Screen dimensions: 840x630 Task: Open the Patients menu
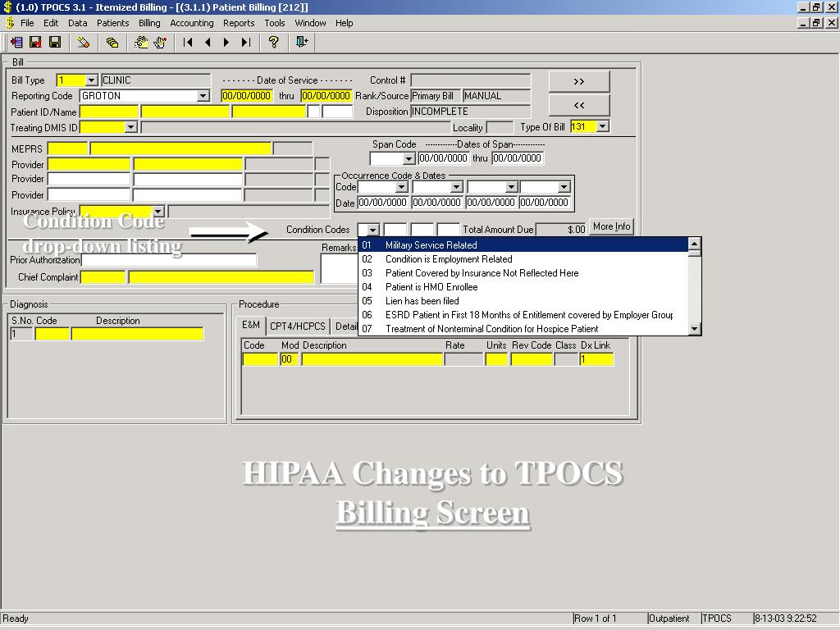[x=112, y=23]
